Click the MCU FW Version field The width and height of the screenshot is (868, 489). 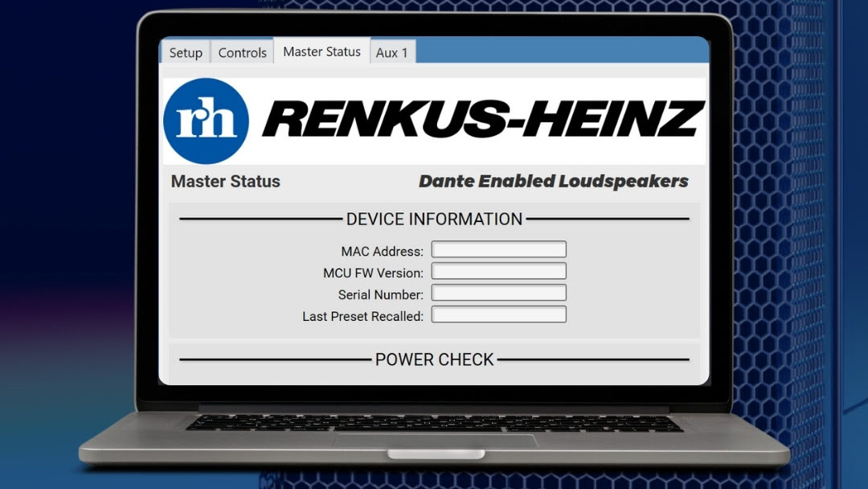click(x=498, y=271)
